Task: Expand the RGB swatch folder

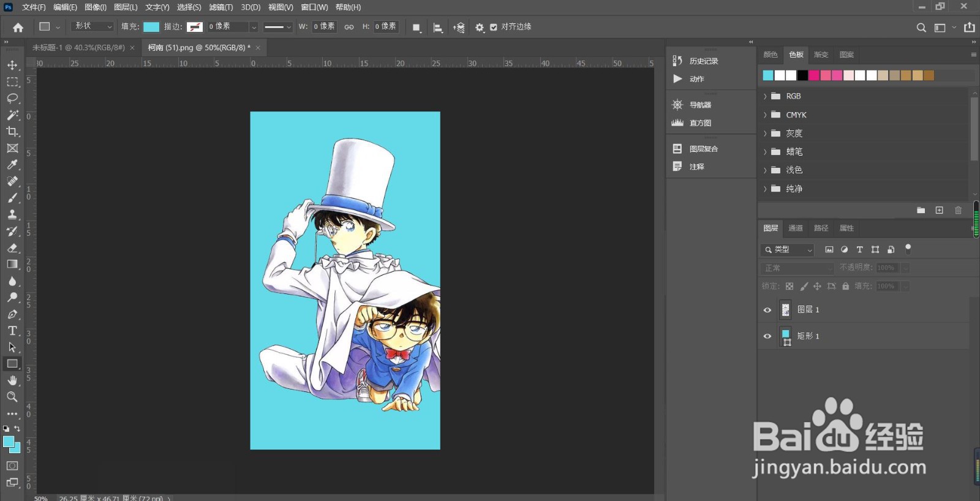Action: click(x=765, y=97)
